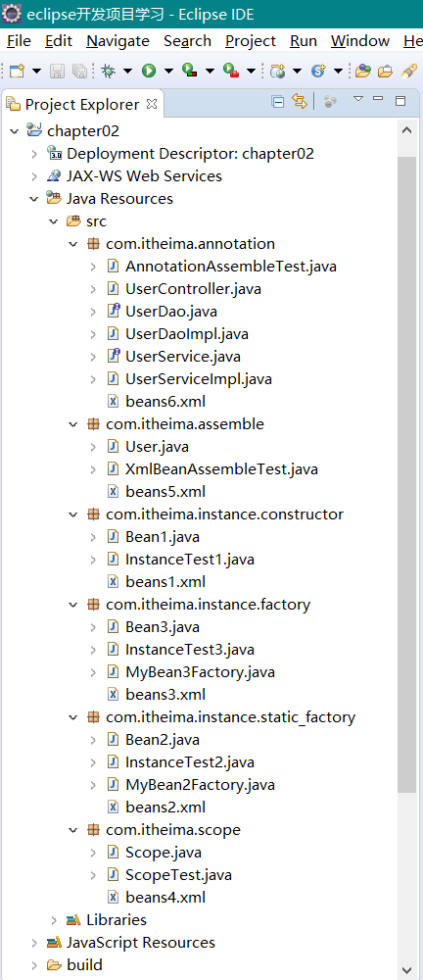Open the New dropdown arrow
Viewport: 423px width, 980px height.
35,72
